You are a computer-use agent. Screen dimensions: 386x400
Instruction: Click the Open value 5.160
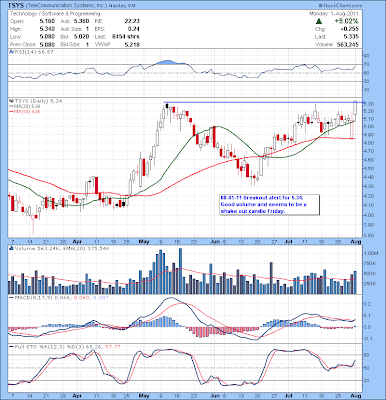(48, 21)
